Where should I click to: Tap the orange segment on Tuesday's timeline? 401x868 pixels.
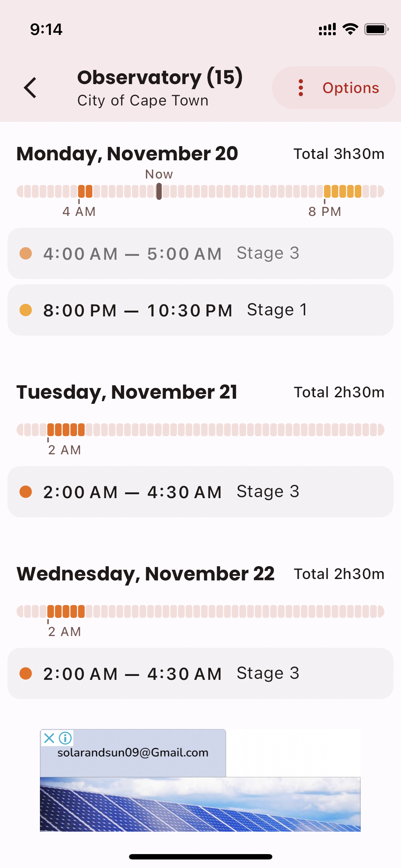click(x=66, y=430)
